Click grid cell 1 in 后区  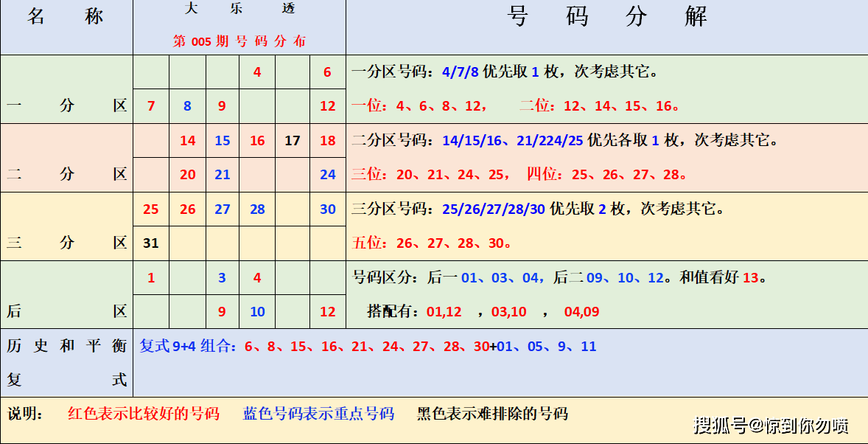(150, 278)
